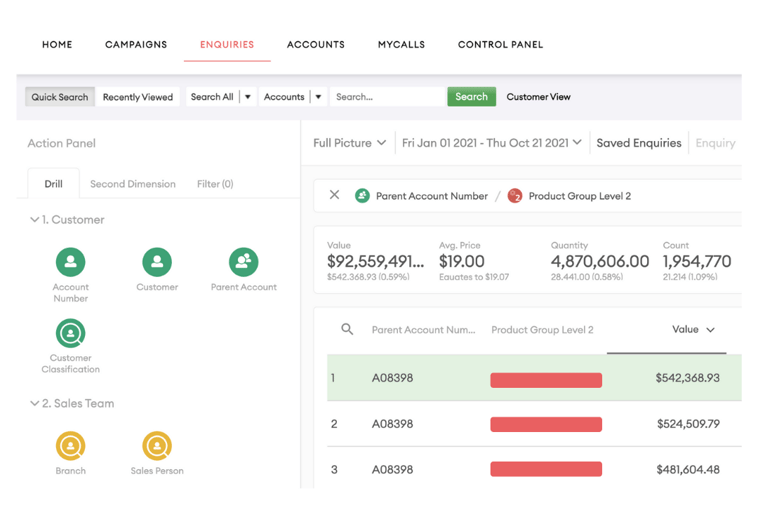Collapse the 2. Sales Team section

tap(35, 404)
